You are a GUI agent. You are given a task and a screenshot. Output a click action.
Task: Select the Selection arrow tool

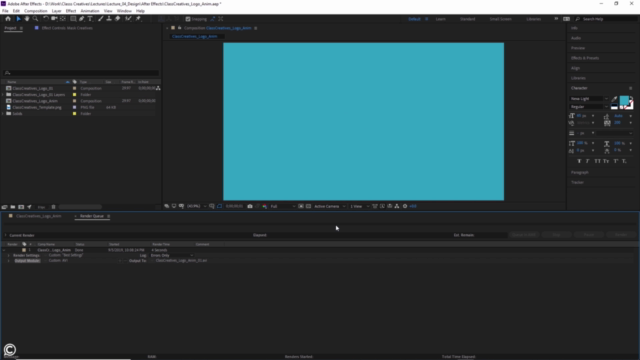pos(18,19)
